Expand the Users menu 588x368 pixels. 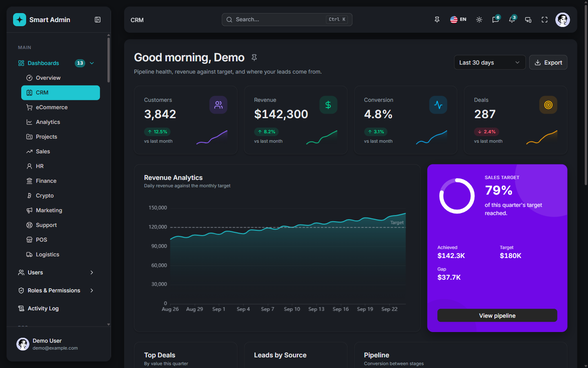(x=56, y=272)
